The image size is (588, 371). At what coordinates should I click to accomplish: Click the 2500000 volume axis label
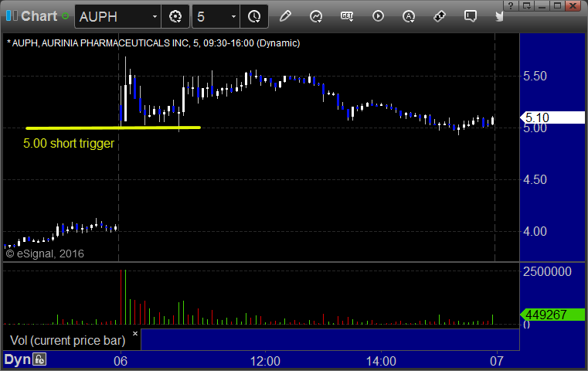click(x=547, y=271)
